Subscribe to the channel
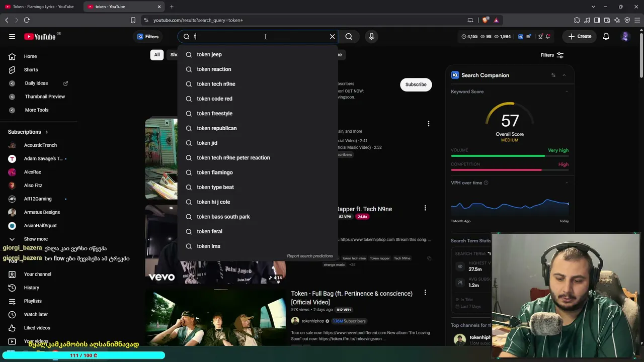The width and height of the screenshot is (644, 362). pyautogui.click(x=416, y=84)
